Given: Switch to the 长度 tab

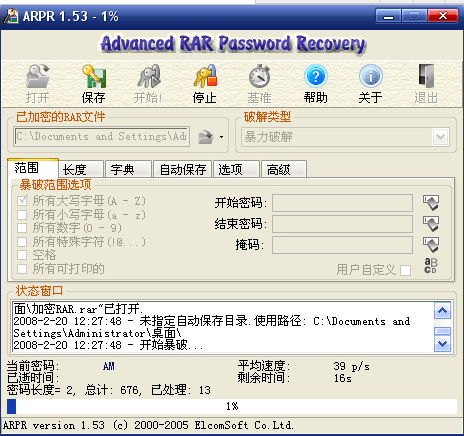Looking at the screenshot, I should [x=81, y=169].
